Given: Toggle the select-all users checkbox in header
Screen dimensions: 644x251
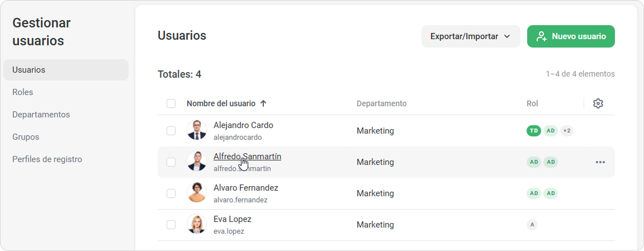Looking at the screenshot, I should [171, 103].
